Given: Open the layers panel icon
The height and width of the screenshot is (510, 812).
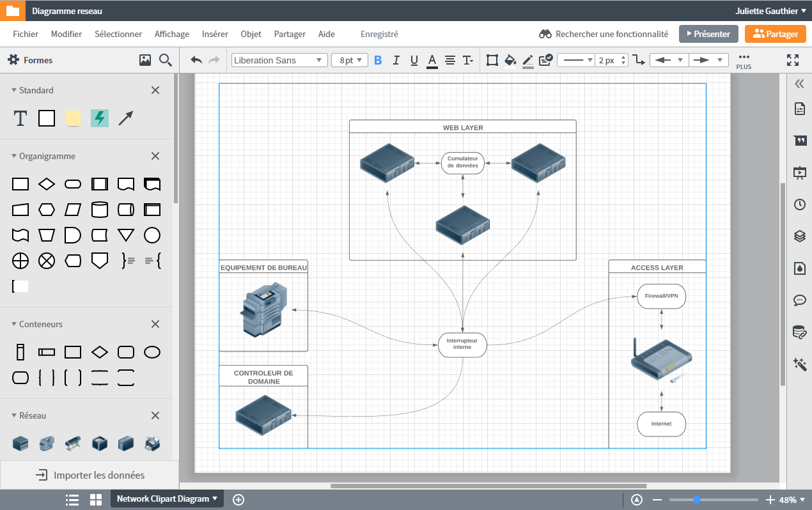Looking at the screenshot, I should pyautogui.click(x=799, y=236).
